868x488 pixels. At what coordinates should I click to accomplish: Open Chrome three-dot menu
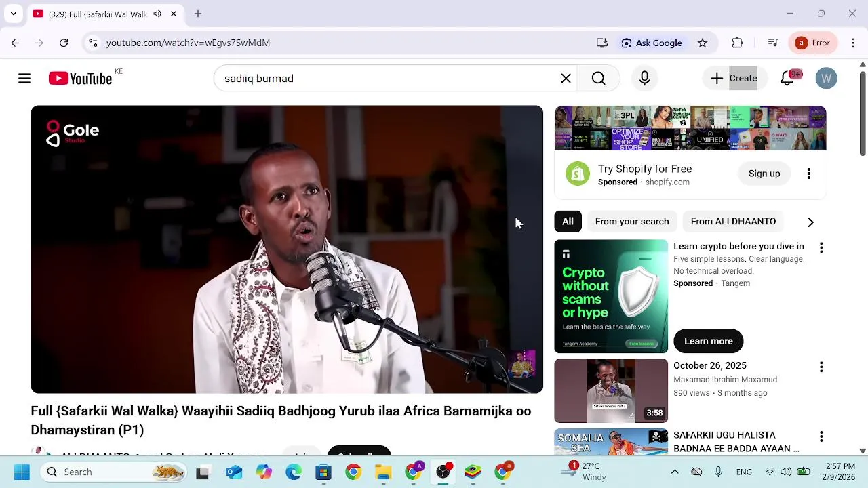pos(852,43)
